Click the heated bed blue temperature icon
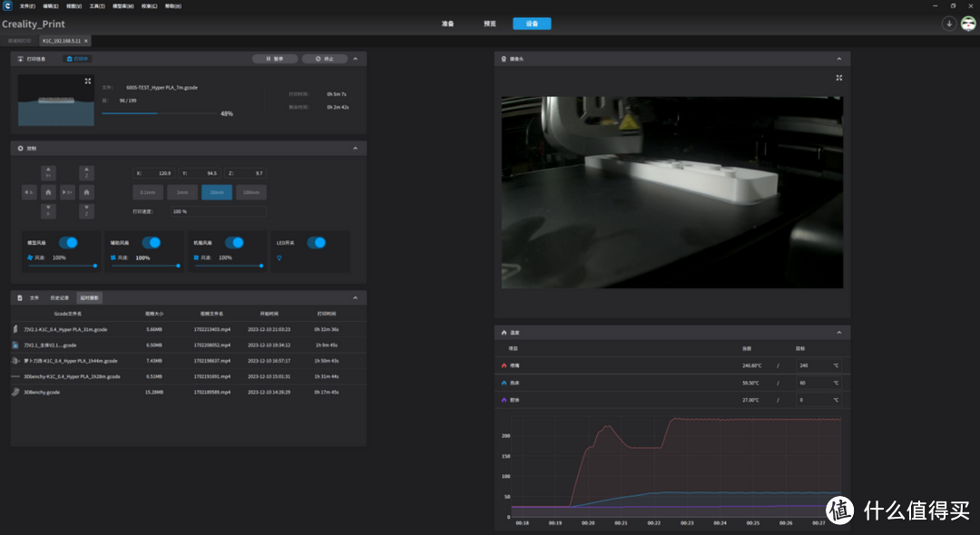 click(504, 383)
